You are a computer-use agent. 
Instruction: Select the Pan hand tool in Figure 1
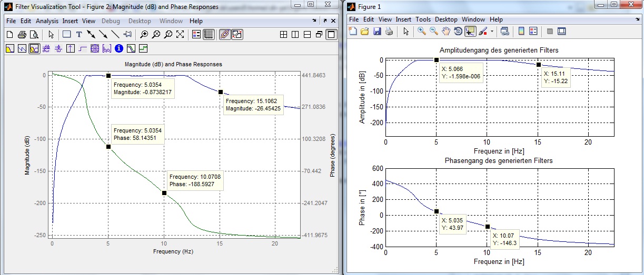pos(446,32)
